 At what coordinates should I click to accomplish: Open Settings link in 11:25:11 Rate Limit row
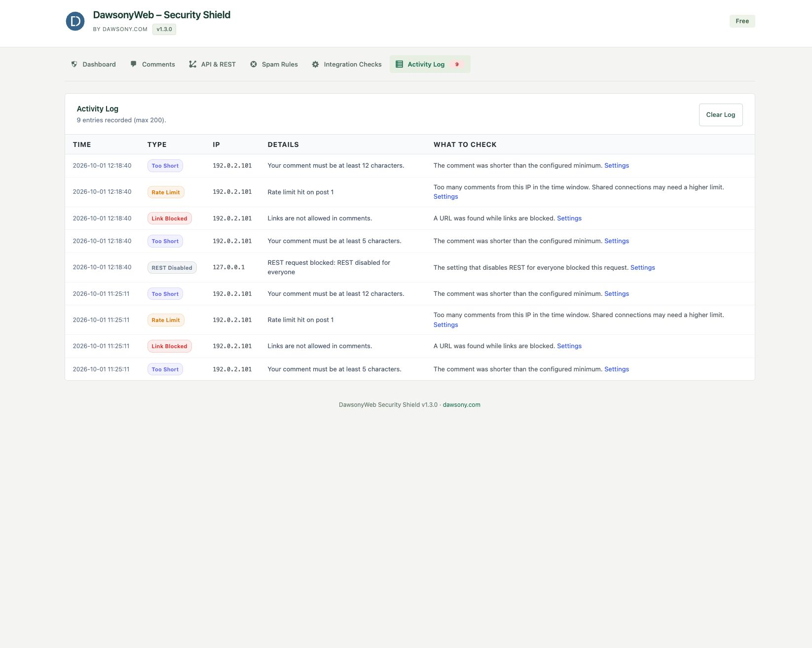445,325
